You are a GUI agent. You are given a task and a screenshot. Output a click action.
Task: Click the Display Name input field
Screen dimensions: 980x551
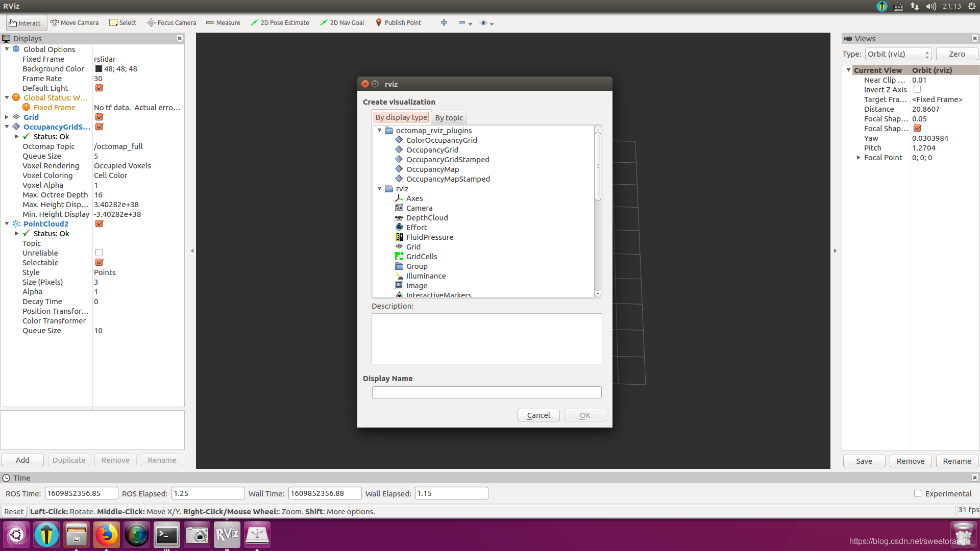486,392
